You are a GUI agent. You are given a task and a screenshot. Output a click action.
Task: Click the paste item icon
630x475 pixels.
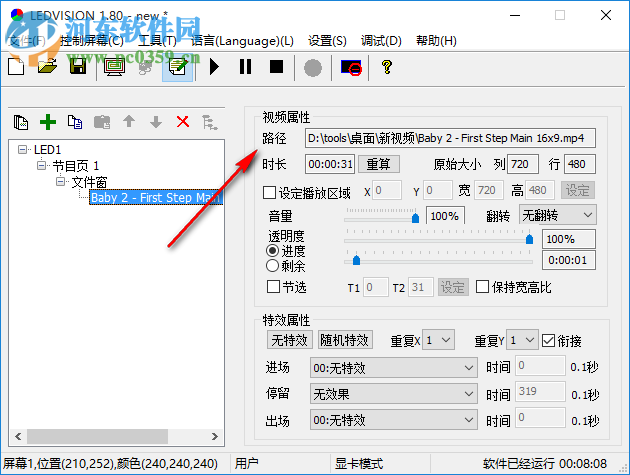[x=102, y=122]
